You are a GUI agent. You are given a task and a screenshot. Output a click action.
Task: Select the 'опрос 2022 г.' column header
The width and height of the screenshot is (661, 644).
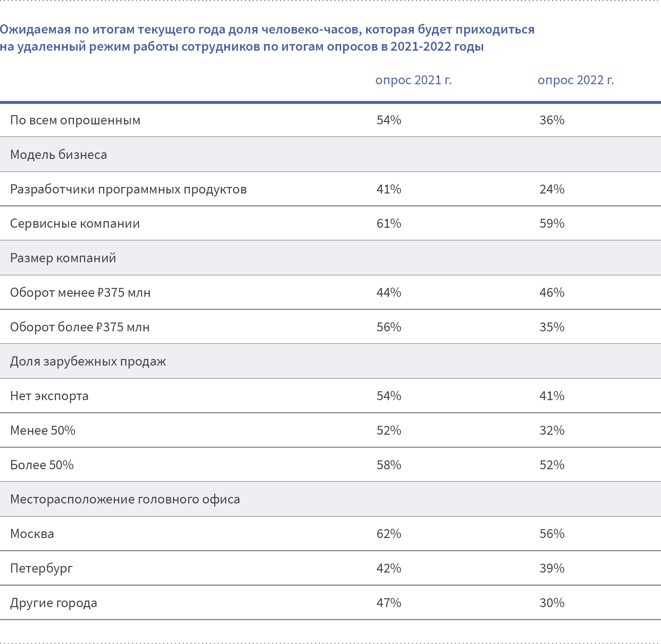576,81
